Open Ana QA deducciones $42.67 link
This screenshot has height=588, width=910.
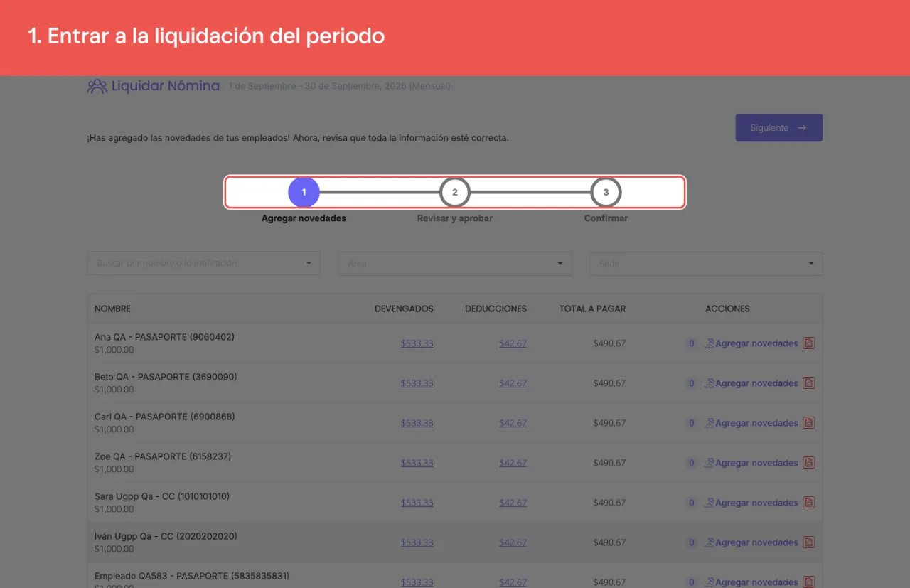513,343
